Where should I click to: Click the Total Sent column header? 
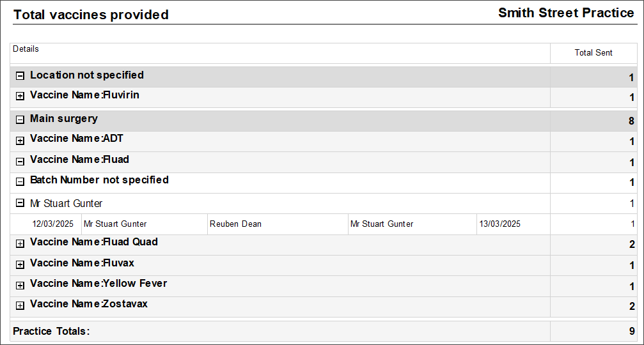click(593, 53)
